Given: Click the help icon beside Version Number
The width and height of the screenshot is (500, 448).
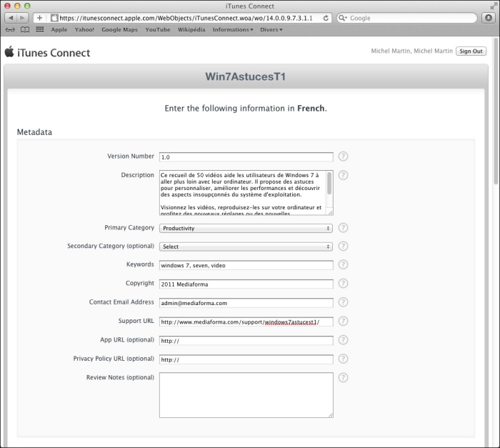Looking at the screenshot, I should 343,156.
